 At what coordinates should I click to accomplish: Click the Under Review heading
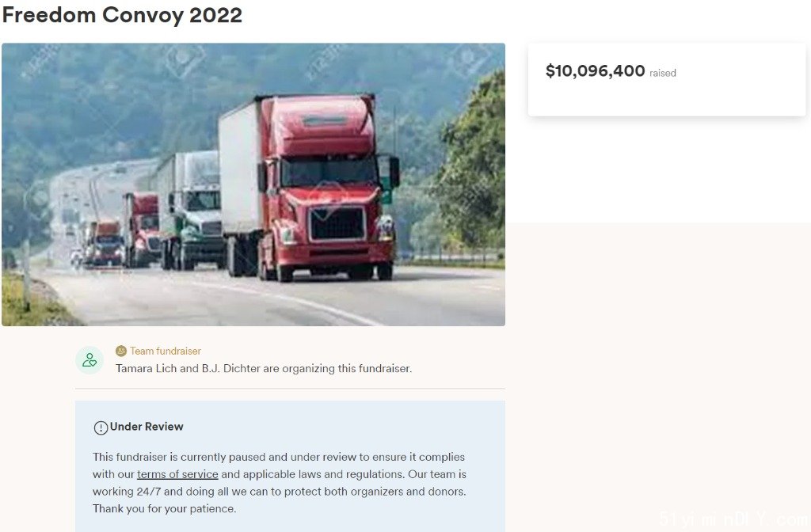[147, 427]
